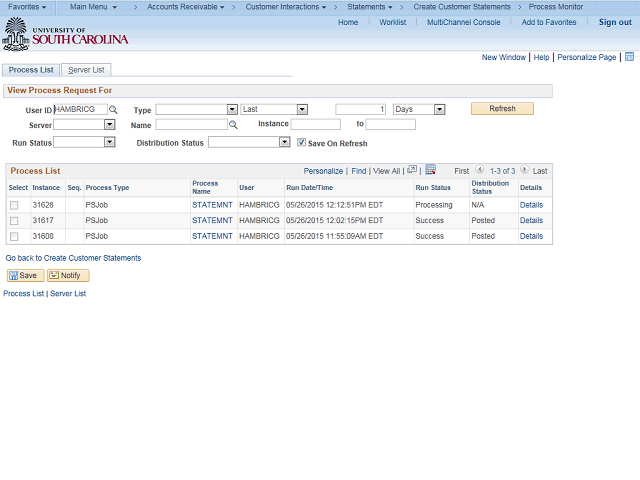Click Create Customer Statements breadcrumb
This screenshot has width=640, height=480.
(462, 7)
